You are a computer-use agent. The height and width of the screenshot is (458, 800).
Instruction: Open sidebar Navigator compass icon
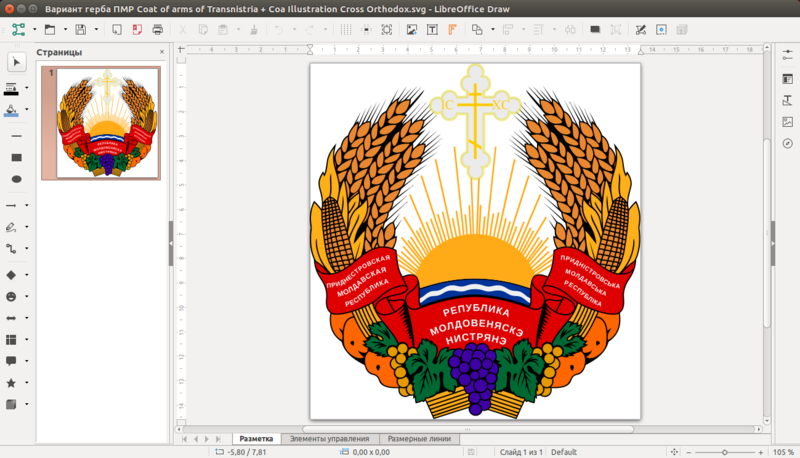point(788,144)
